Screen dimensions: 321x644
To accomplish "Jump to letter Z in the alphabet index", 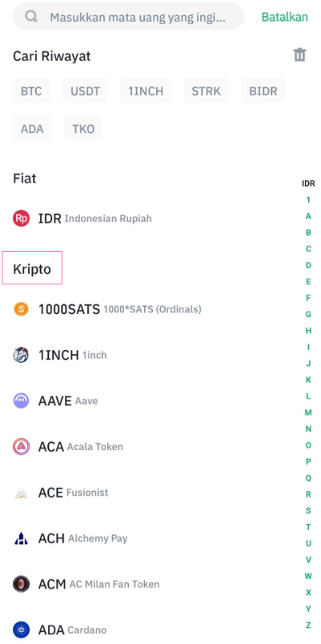I will (308, 625).
